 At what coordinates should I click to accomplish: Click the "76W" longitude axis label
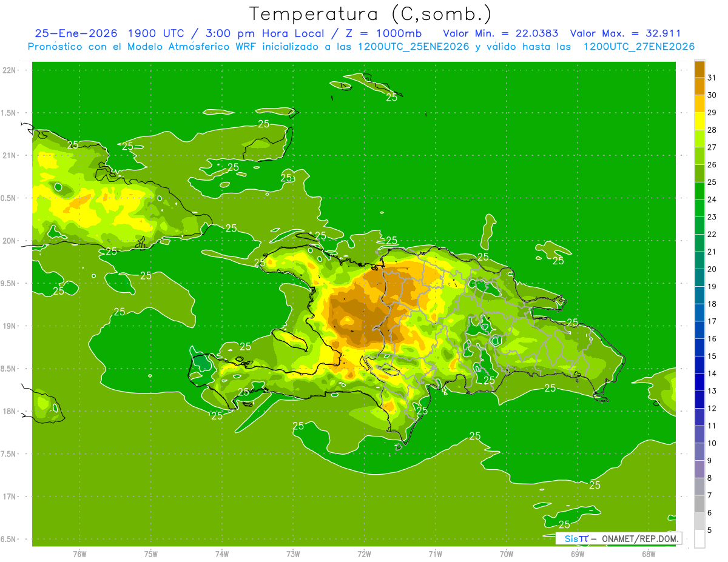pos(79,554)
